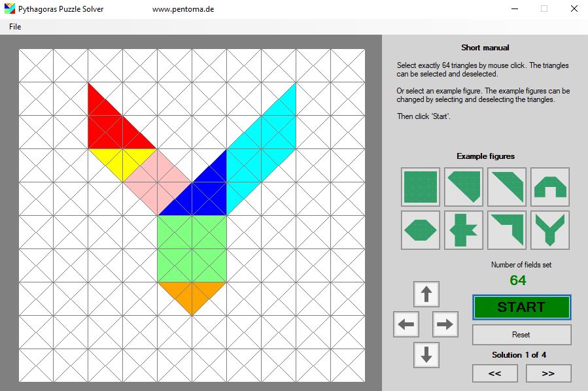
Task: Click the dark blue triangle piece
Action: [204, 195]
